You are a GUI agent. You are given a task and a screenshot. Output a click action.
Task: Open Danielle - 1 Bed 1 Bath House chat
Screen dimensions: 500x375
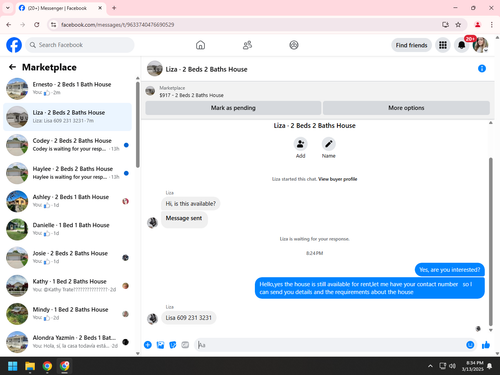coord(67,229)
